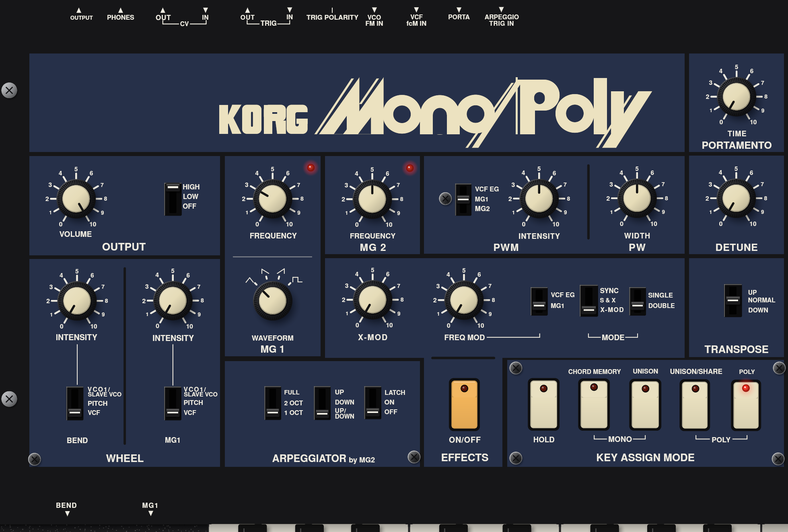Click the CV OUT jack arrow
Screen dimensions: 788x532
click(163, 10)
